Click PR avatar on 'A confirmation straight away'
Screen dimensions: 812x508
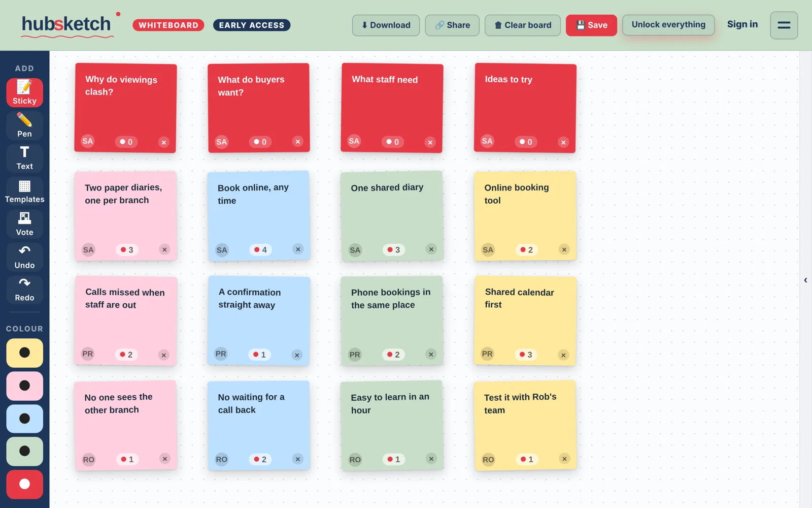(x=221, y=354)
